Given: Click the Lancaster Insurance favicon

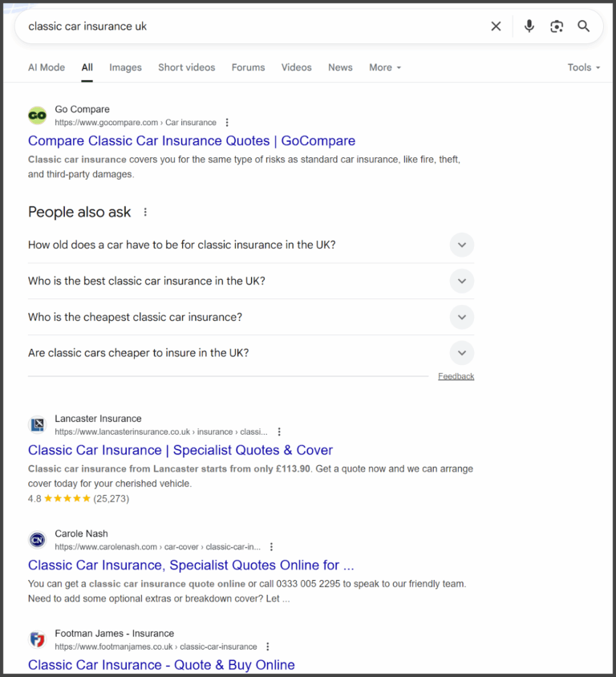Looking at the screenshot, I should click(37, 424).
